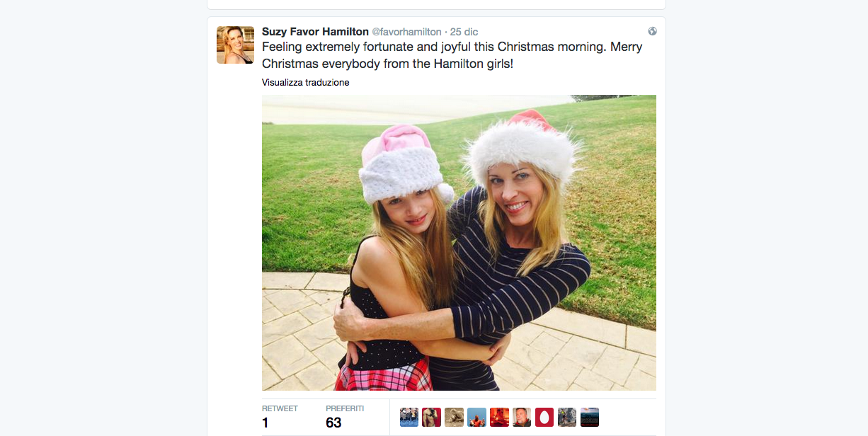The width and height of the screenshot is (868, 436).
Task: Click the sixth liker avatar showing a man's face
Action: tap(522, 417)
